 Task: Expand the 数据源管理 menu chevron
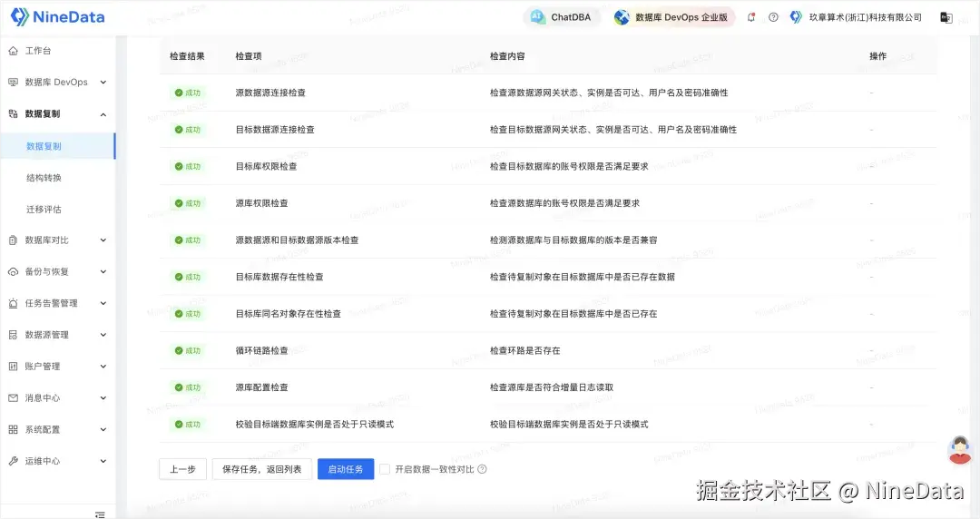[x=103, y=335]
